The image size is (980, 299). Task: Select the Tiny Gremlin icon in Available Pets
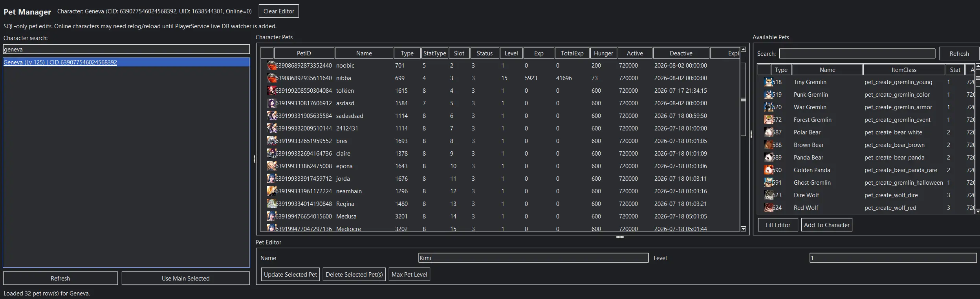tap(768, 82)
